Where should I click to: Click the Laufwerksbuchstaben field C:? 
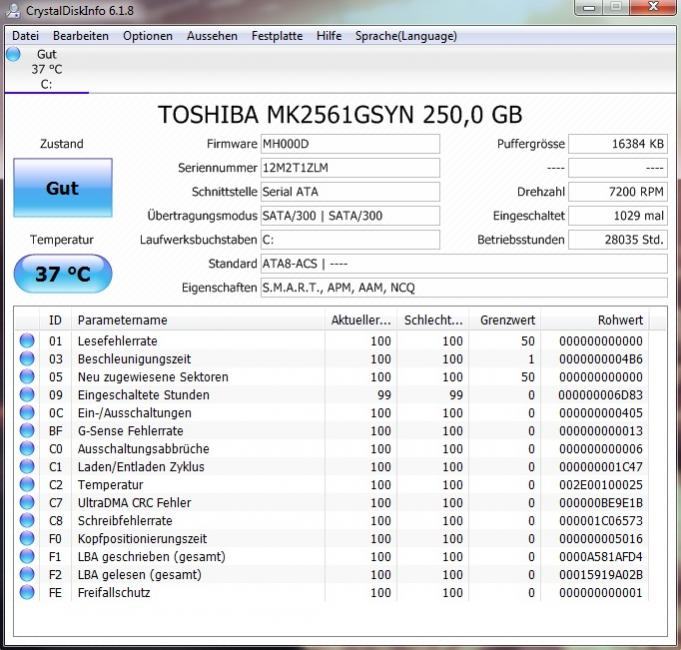[350, 239]
